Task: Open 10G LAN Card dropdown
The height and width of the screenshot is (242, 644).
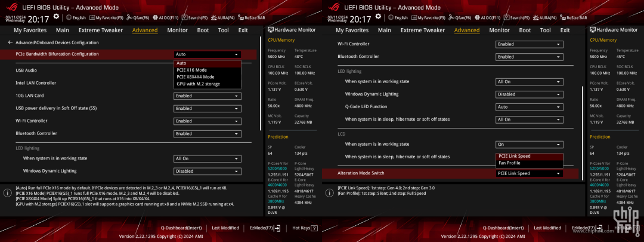Action: click(208, 96)
